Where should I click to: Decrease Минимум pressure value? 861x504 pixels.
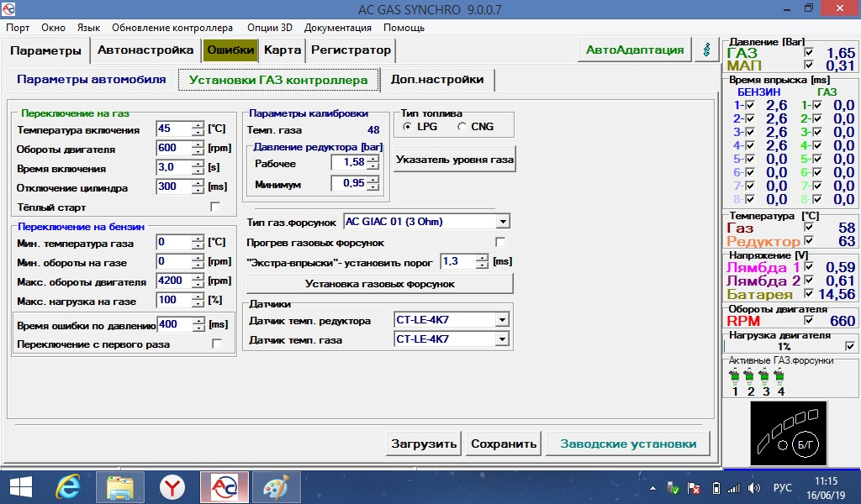[x=372, y=187]
